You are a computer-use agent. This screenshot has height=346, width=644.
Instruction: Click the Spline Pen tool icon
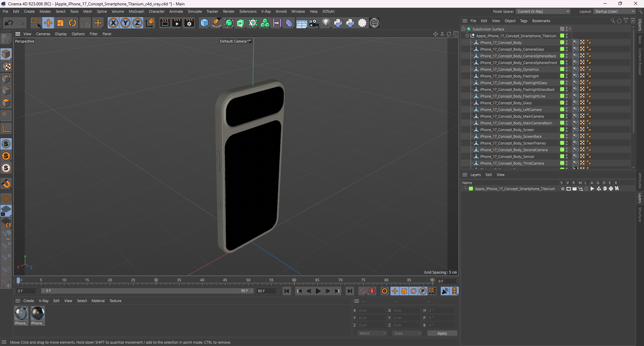point(217,23)
